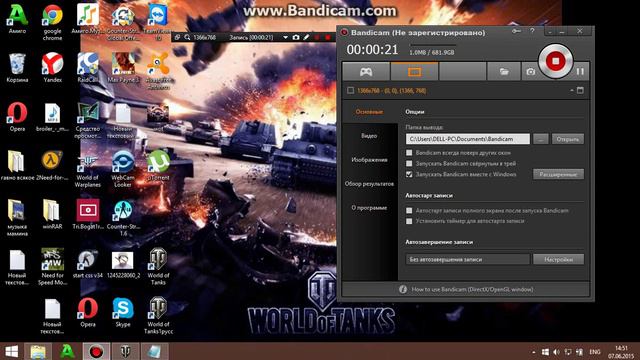Screen dimensions: 640x360
Task: Click the magnifier icon on recording bar
Action: click(x=187, y=37)
